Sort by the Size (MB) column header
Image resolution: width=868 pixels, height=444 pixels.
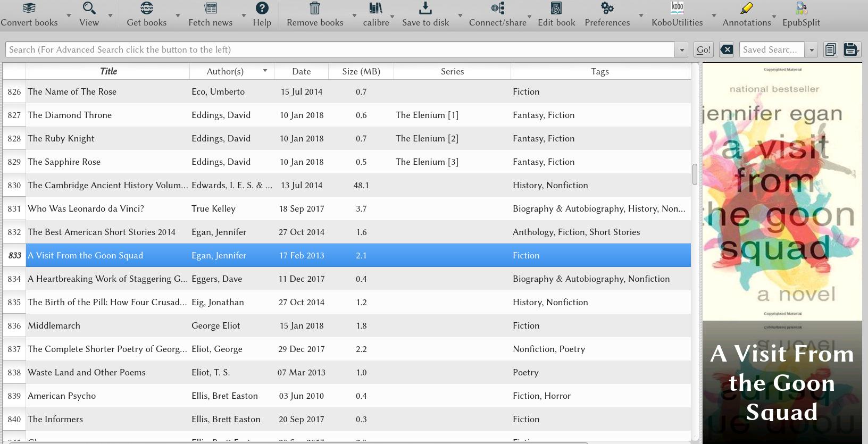tap(361, 71)
